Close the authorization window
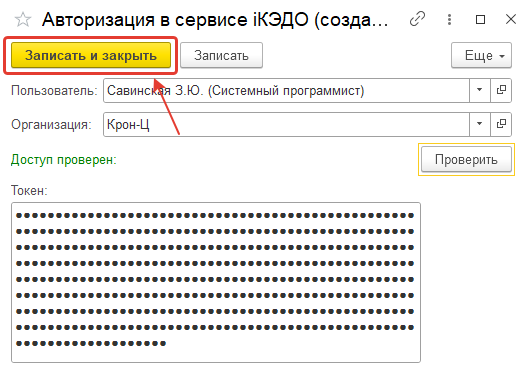 511,19
